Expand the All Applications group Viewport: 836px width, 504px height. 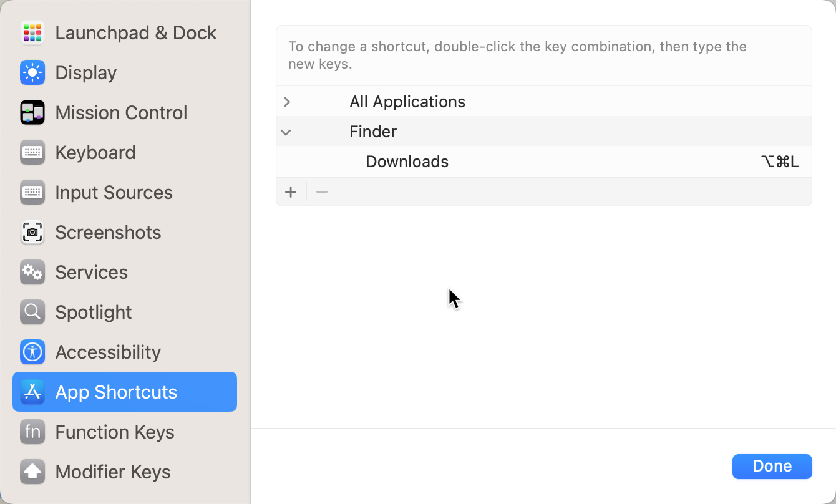[287, 102]
